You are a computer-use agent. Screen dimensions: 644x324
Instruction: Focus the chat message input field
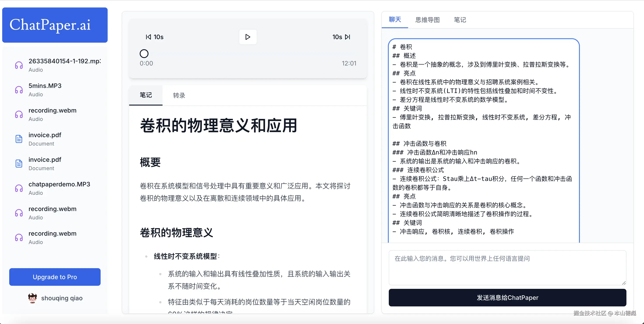tap(507, 268)
